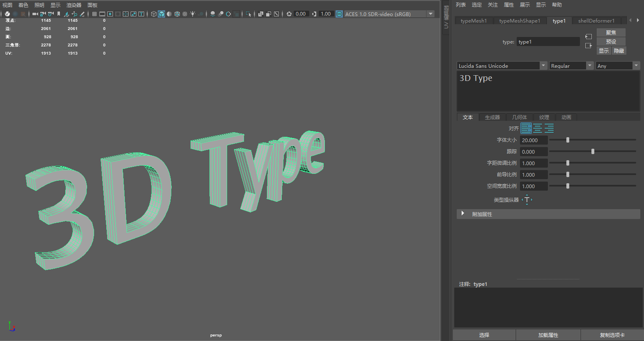Click the 聚焦 button

pyautogui.click(x=611, y=32)
